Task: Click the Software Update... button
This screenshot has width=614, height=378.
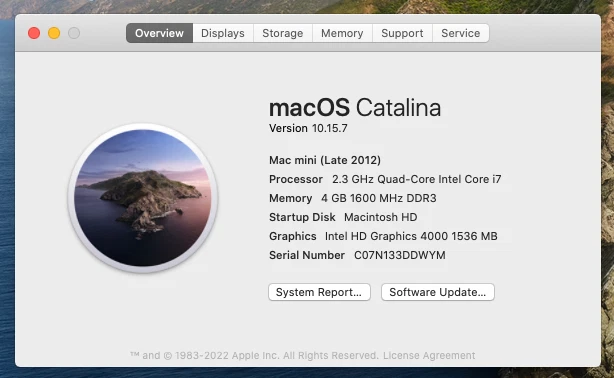Action: [438, 292]
